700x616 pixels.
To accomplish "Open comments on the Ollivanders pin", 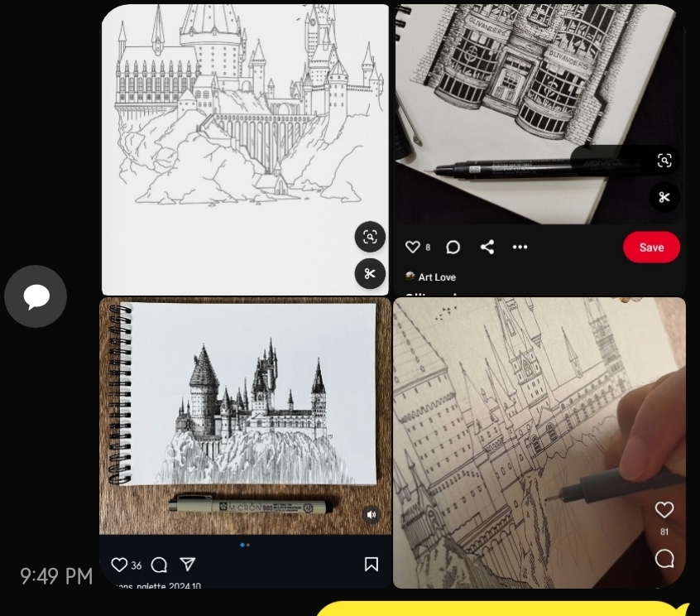I will (x=453, y=247).
